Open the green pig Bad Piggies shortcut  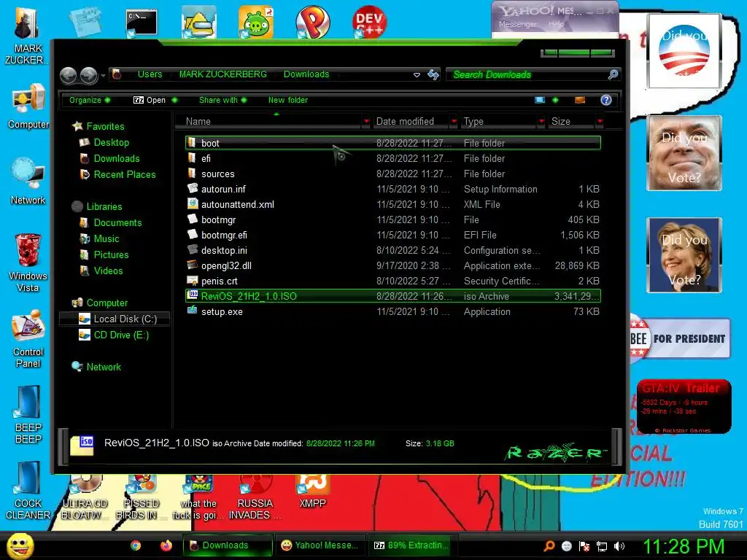[256, 22]
